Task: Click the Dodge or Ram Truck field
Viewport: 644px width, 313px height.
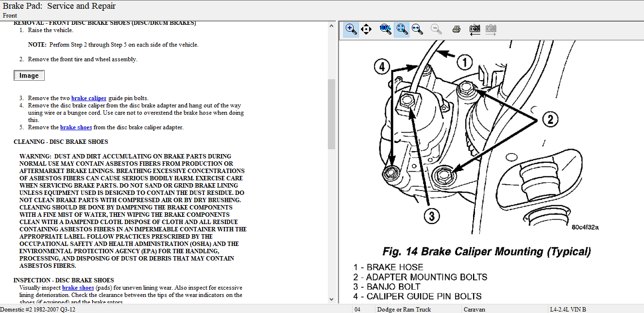Action: pos(404,309)
